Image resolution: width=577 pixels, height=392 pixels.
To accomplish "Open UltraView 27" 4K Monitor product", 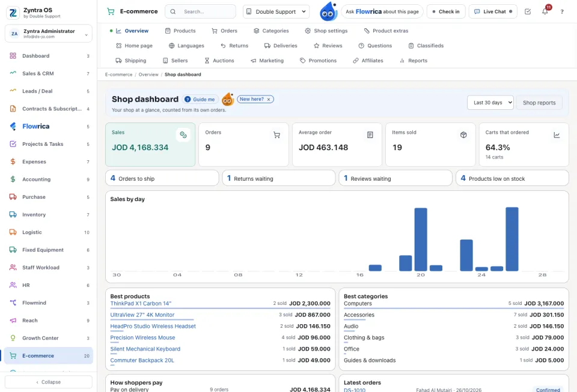I will [142, 315].
